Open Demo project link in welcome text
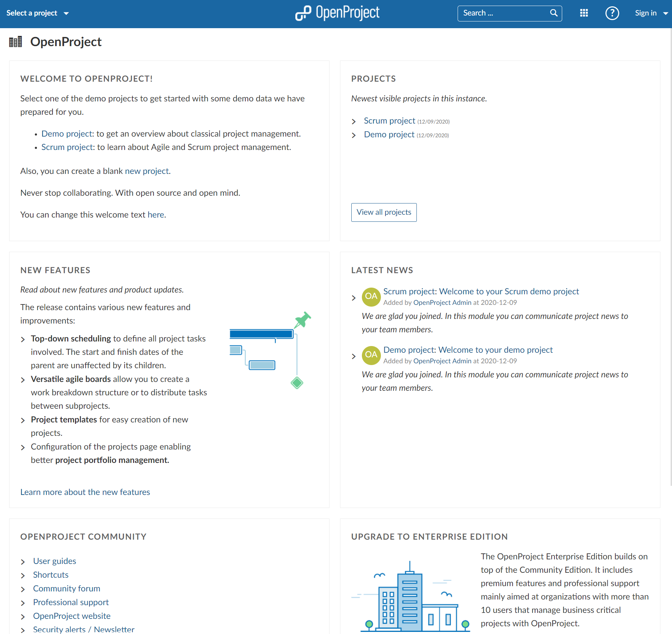The width and height of the screenshot is (672, 634). pos(67,134)
